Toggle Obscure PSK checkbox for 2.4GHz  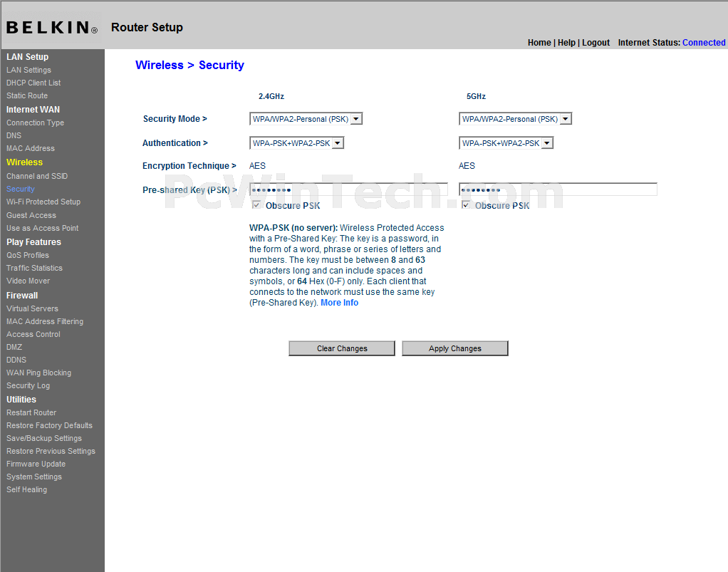click(x=256, y=204)
